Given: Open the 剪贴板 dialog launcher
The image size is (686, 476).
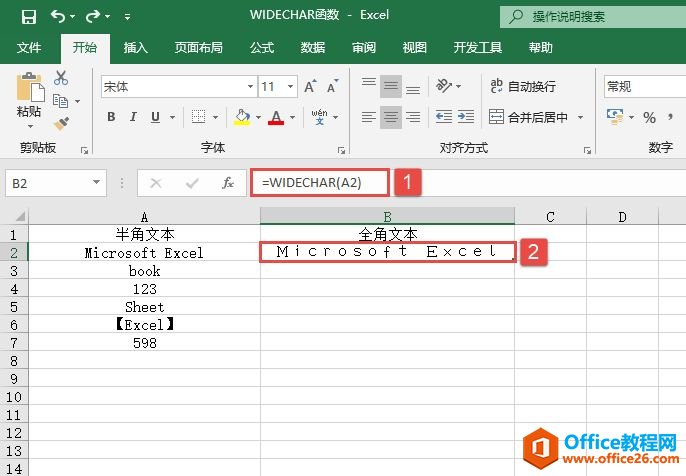Looking at the screenshot, I should point(84,150).
